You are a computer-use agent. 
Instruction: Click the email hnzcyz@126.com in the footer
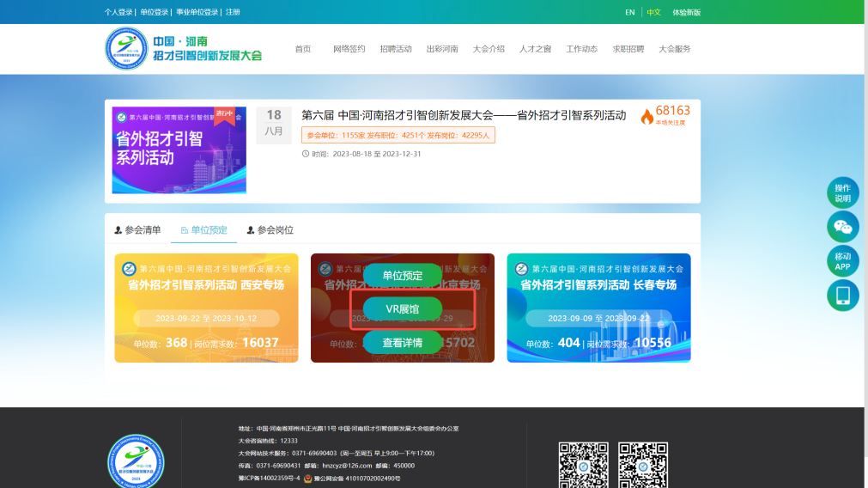point(347,466)
